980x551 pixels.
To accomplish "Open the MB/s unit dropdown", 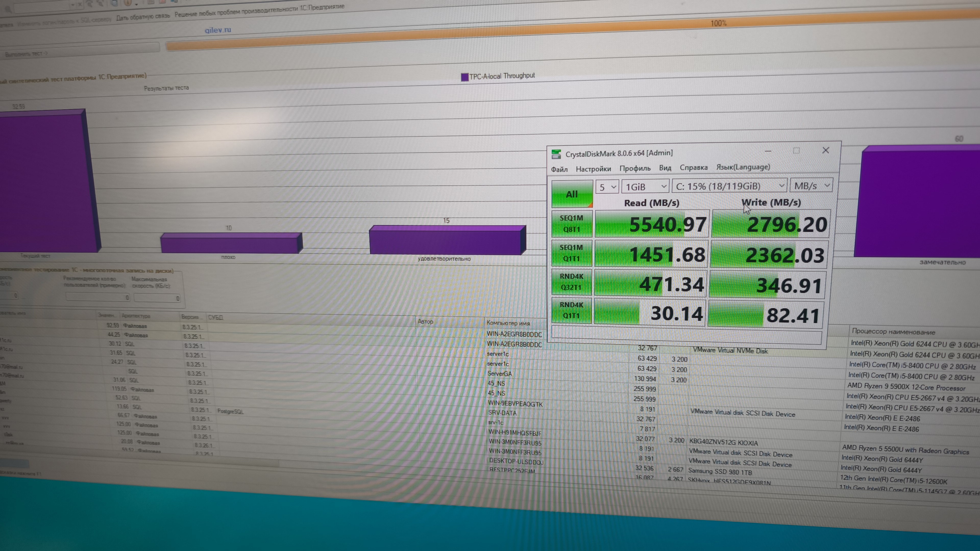I will click(811, 185).
